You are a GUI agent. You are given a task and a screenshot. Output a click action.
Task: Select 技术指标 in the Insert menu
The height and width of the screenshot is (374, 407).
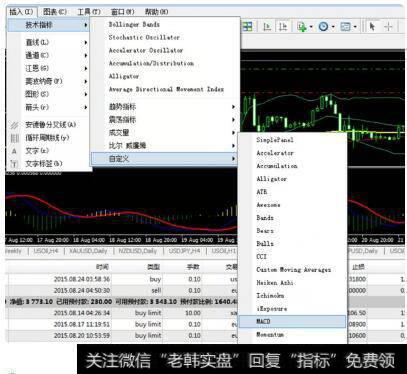point(49,25)
